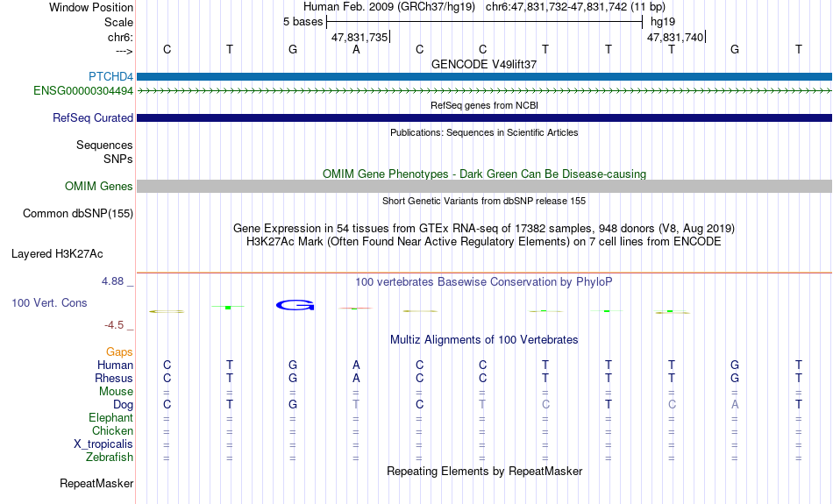This screenshot has height=504, width=833.
Task: Click the GENCODE V49lift37 track title
Action: (x=484, y=64)
